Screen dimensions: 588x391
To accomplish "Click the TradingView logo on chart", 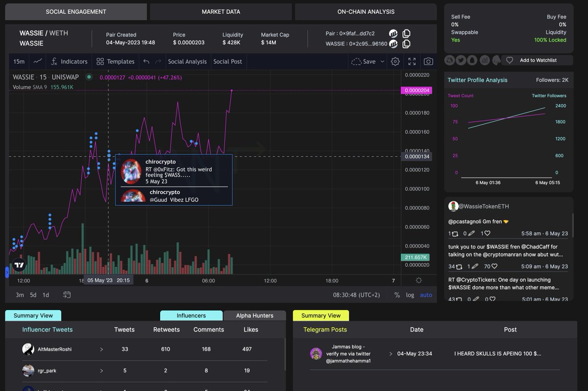I will pos(19,265).
